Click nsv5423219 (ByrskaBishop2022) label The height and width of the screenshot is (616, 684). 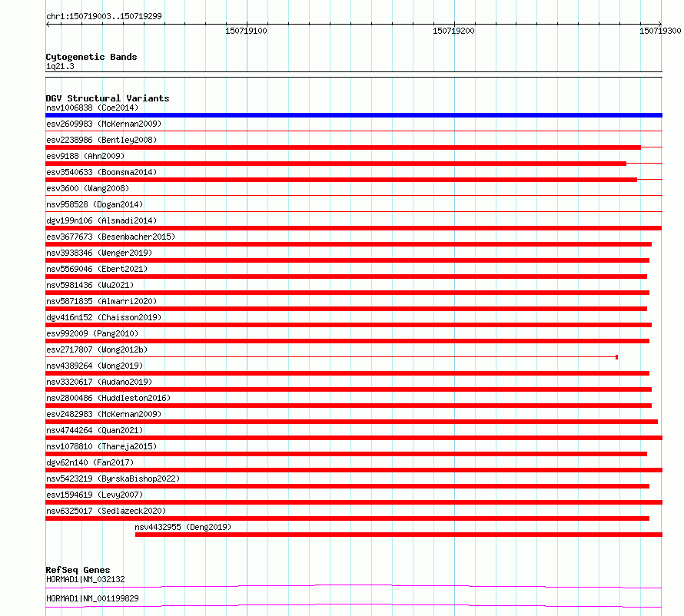(x=113, y=479)
